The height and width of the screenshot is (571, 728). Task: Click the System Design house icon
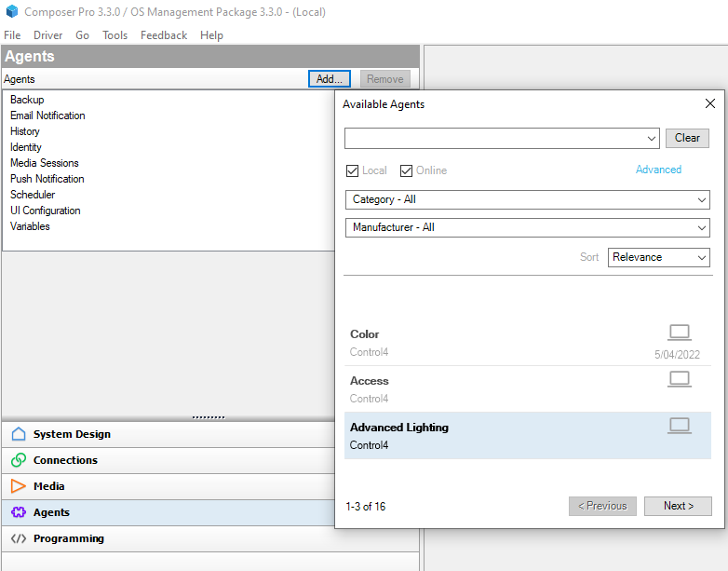point(19,434)
